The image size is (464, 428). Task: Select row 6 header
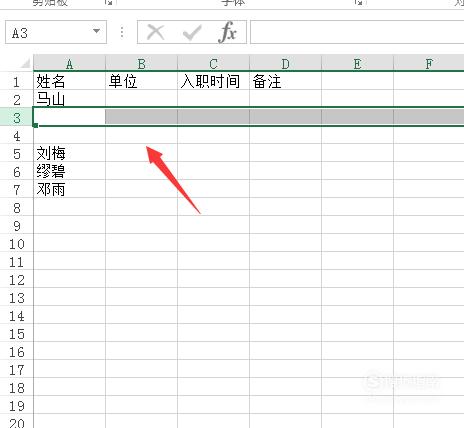[x=17, y=172]
